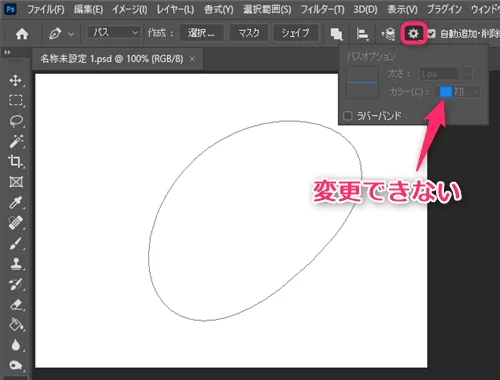Click the 選択... button

coord(201,33)
